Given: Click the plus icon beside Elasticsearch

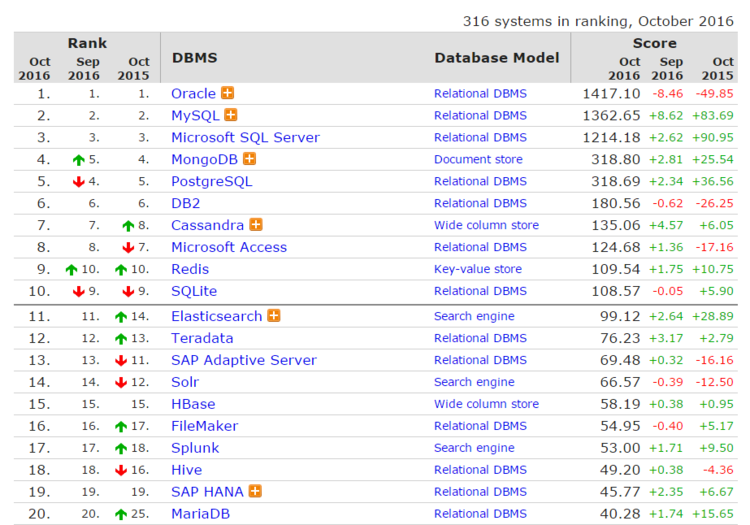Looking at the screenshot, I should tap(274, 316).
